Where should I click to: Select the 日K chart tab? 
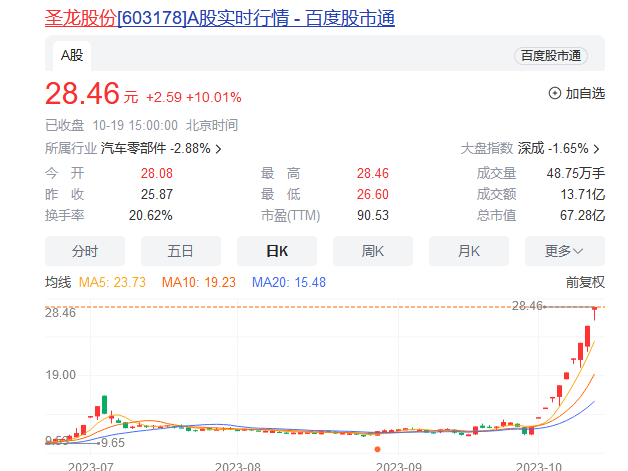[x=277, y=251]
